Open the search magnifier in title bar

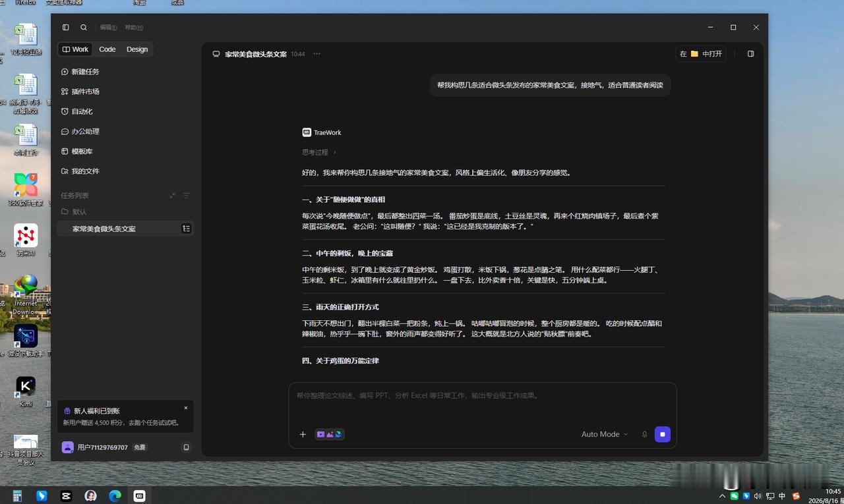pyautogui.click(x=84, y=28)
